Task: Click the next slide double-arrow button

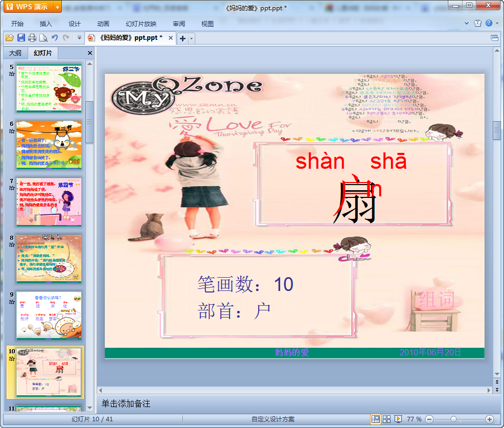Action: 497,390
